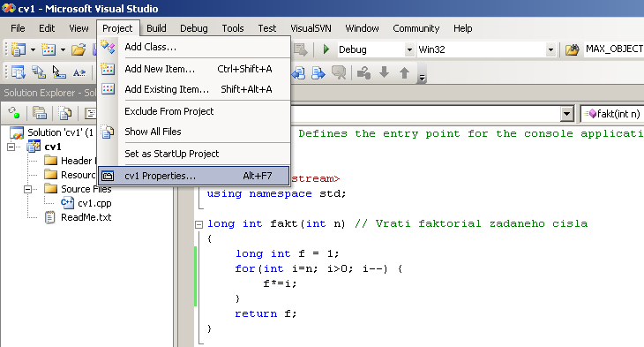Open the Debug menu
Image resolution: width=644 pixels, height=347 pixels.
pyautogui.click(x=194, y=28)
